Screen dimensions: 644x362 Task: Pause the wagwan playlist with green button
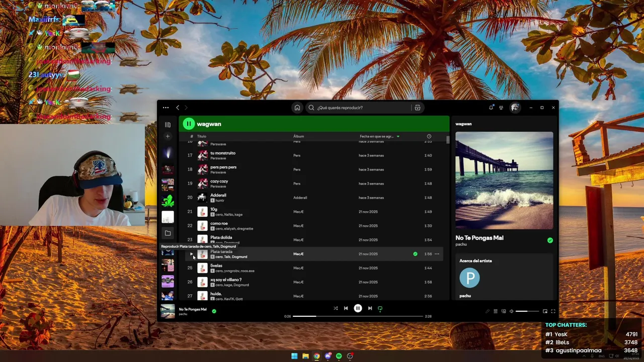(189, 124)
